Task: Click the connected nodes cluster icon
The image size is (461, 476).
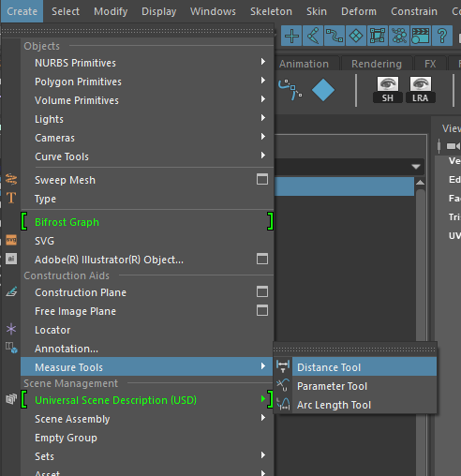Action: (399, 36)
